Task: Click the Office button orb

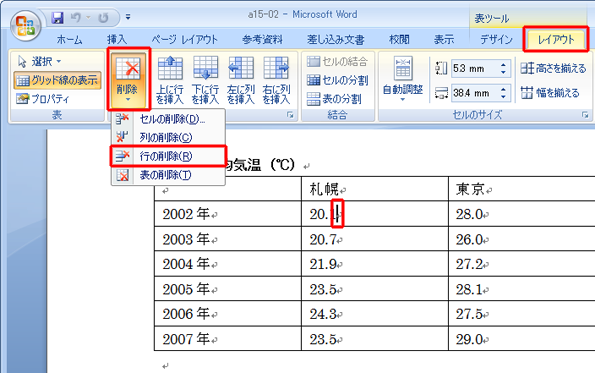Action: pos(25,26)
